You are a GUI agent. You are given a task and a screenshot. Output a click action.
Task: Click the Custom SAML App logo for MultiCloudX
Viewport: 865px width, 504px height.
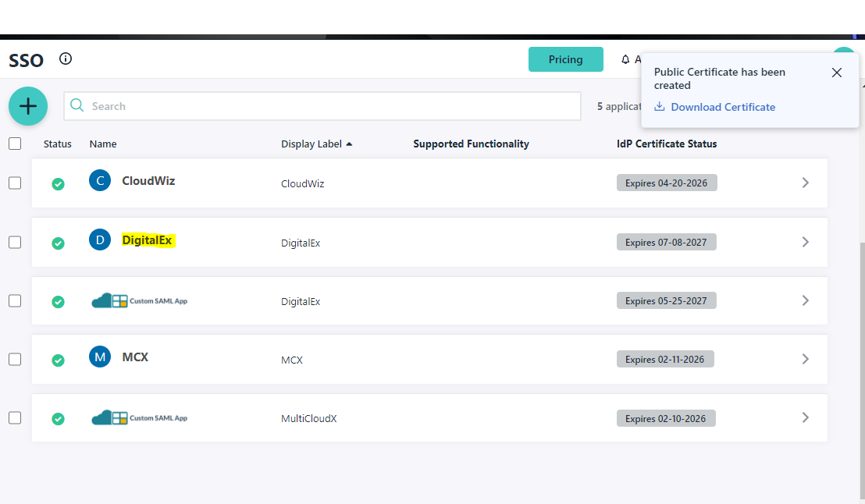click(x=139, y=418)
